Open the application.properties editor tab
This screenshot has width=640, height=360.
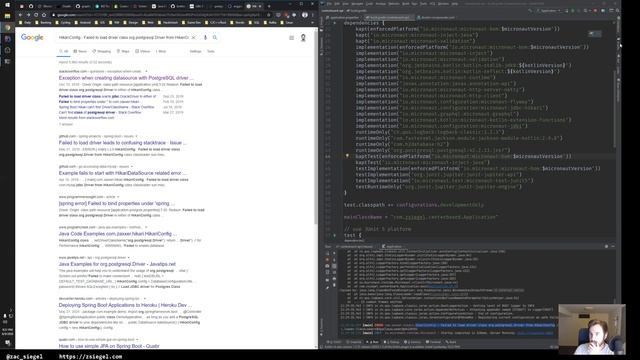point(342,18)
